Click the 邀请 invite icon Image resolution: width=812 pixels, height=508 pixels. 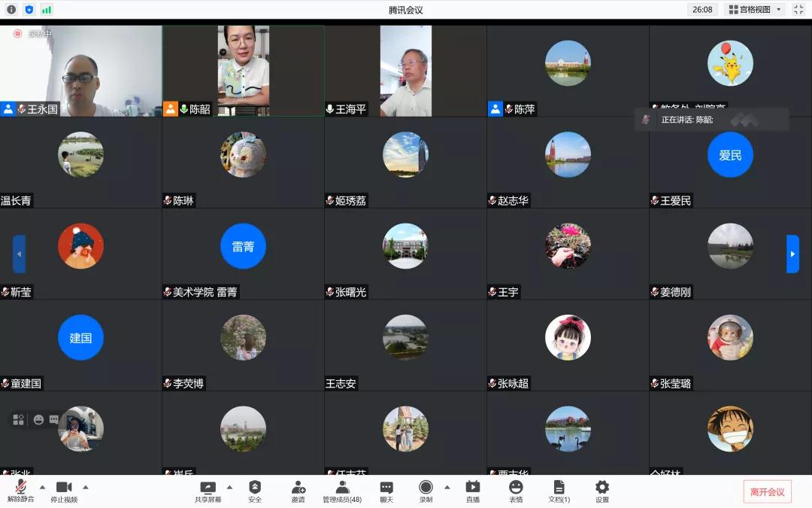click(298, 488)
